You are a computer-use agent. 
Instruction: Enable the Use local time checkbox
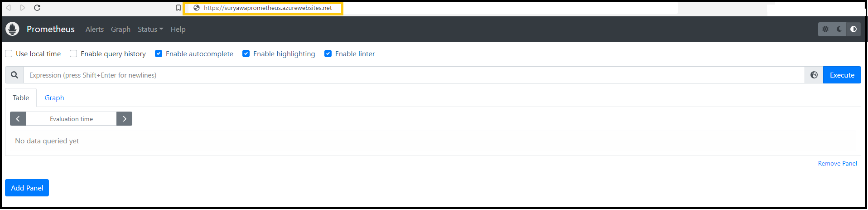tap(9, 54)
